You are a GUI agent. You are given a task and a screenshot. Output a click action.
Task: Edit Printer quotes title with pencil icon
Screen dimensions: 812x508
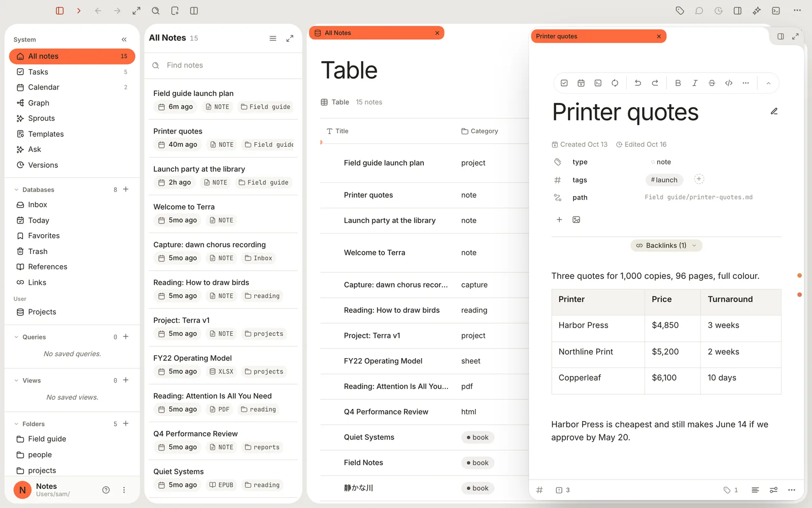774,111
